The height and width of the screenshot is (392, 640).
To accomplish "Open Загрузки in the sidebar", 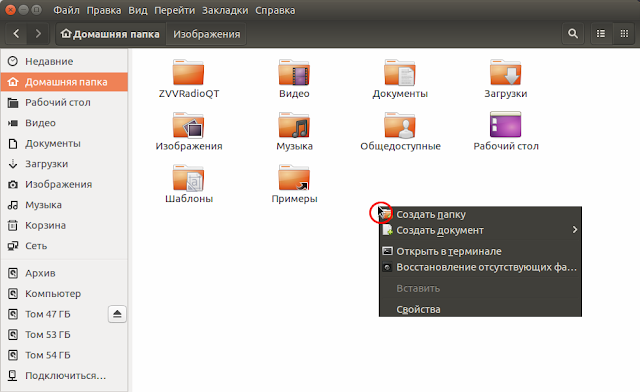I will [x=64, y=164].
